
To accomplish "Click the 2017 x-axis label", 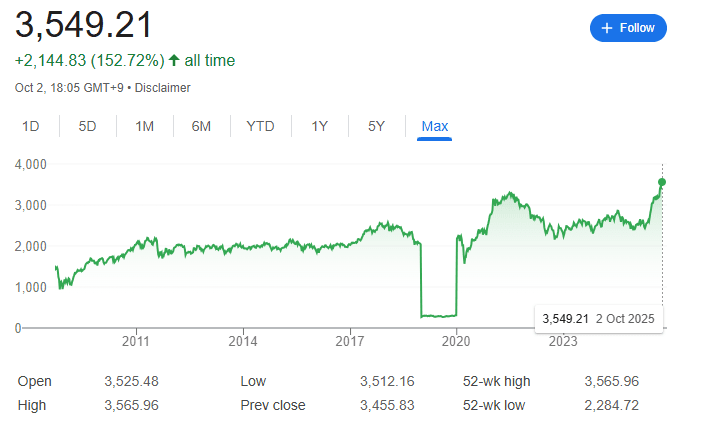I will click(350, 341).
